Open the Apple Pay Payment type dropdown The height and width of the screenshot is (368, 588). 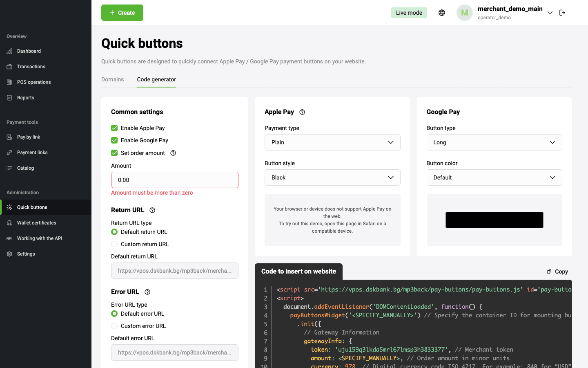(332, 142)
